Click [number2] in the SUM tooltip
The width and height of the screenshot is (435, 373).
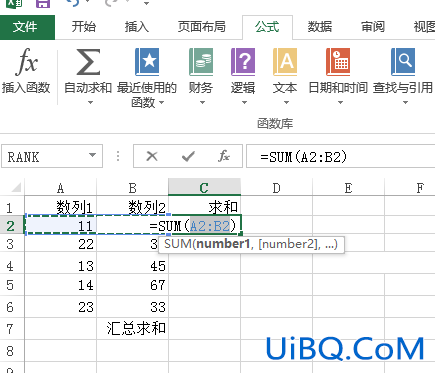[x=288, y=244]
